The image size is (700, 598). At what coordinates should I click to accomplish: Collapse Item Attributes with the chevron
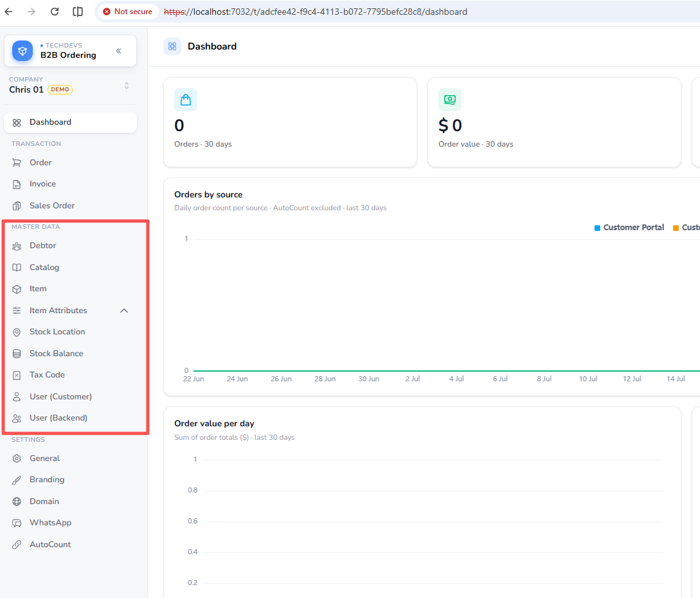(124, 311)
